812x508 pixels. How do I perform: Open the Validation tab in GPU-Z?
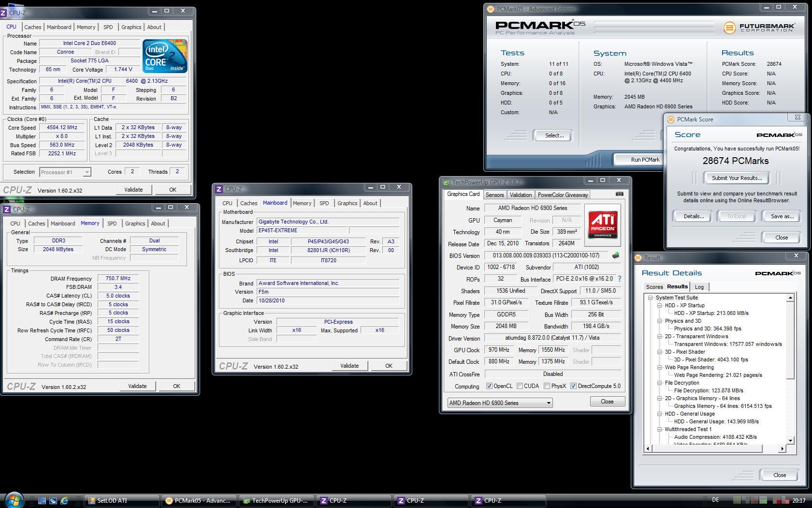(521, 195)
